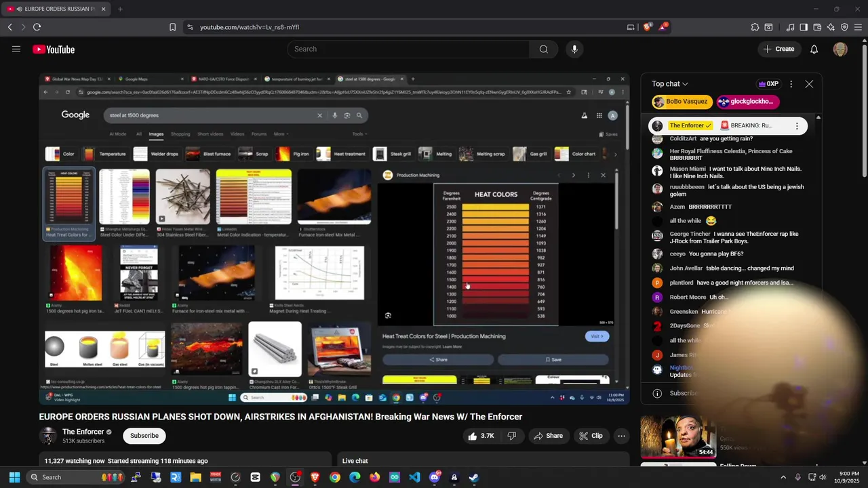Screen dimensions: 868x488
Task: Open The Enforcer channel avatar
Action: coord(48,436)
